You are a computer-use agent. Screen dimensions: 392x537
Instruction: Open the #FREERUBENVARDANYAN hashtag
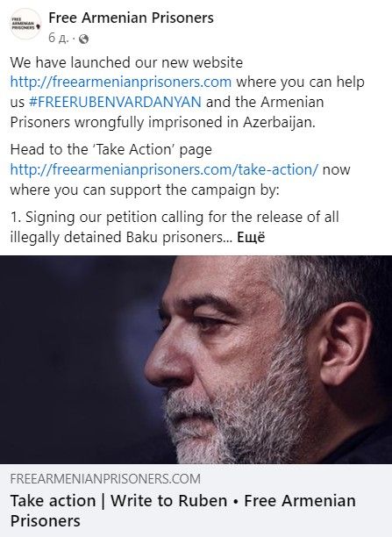[x=115, y=102]
